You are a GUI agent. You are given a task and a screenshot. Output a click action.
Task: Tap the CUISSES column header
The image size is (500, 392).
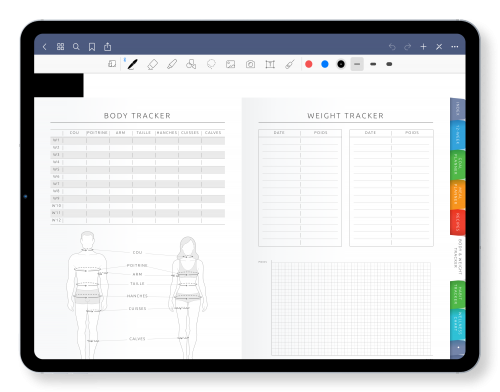[190, 133]
